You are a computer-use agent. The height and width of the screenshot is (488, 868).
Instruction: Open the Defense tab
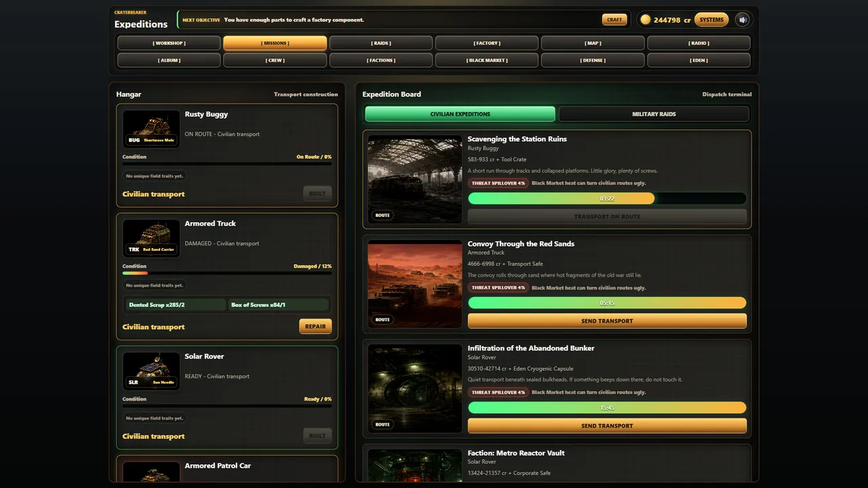[x=593, y=60]
